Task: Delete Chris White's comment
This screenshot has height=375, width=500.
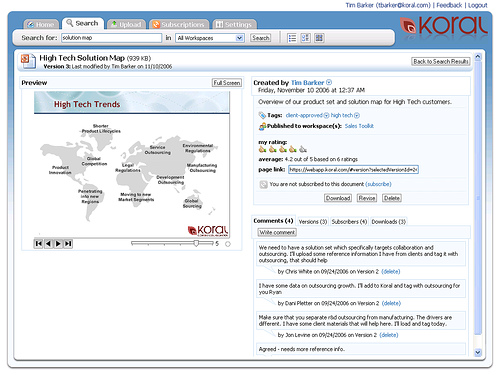Action: click(x=391, y=272)
